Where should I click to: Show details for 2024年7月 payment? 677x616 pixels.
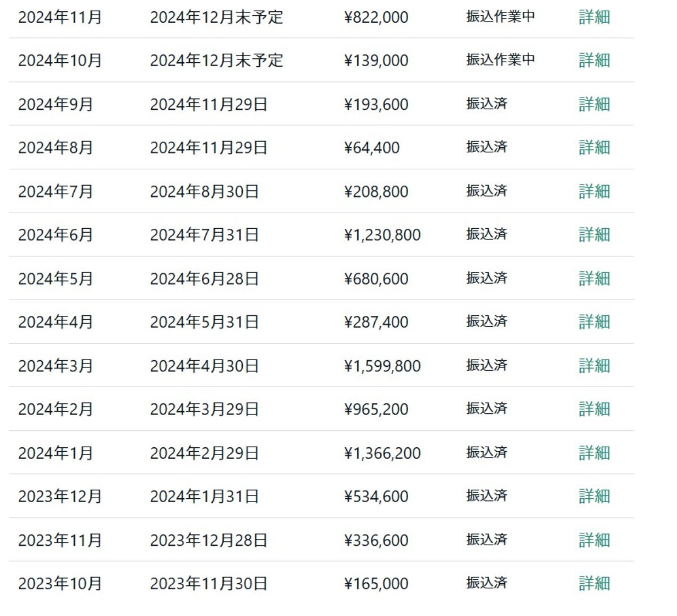[x=594, y=191]
